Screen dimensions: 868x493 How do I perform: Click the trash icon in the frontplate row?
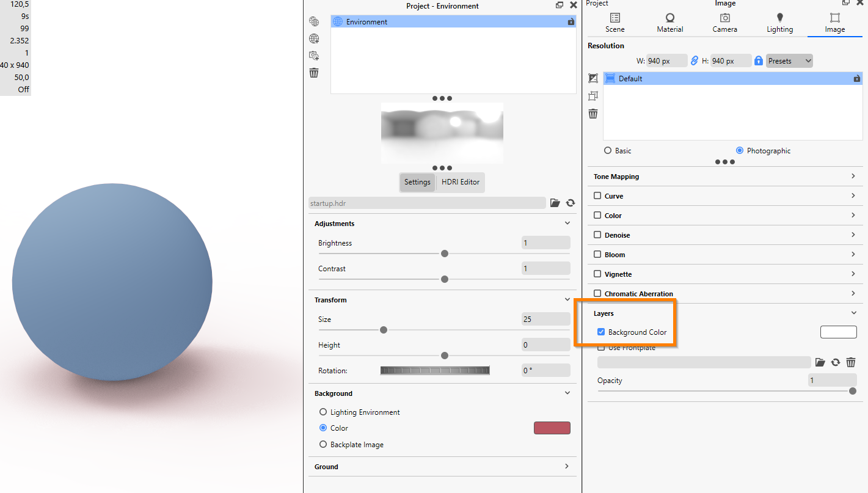click(850, 362)
